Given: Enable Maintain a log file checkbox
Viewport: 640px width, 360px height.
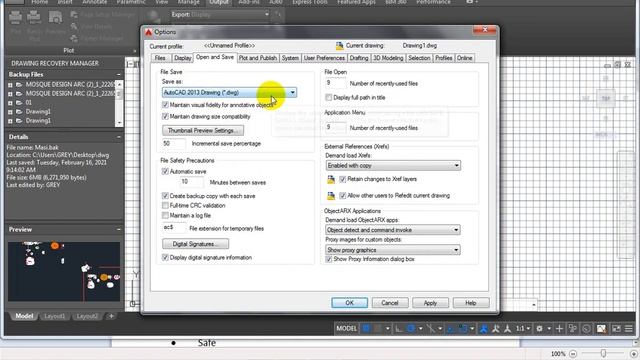Looking at the screenshot, I should (x=165, y=215).
